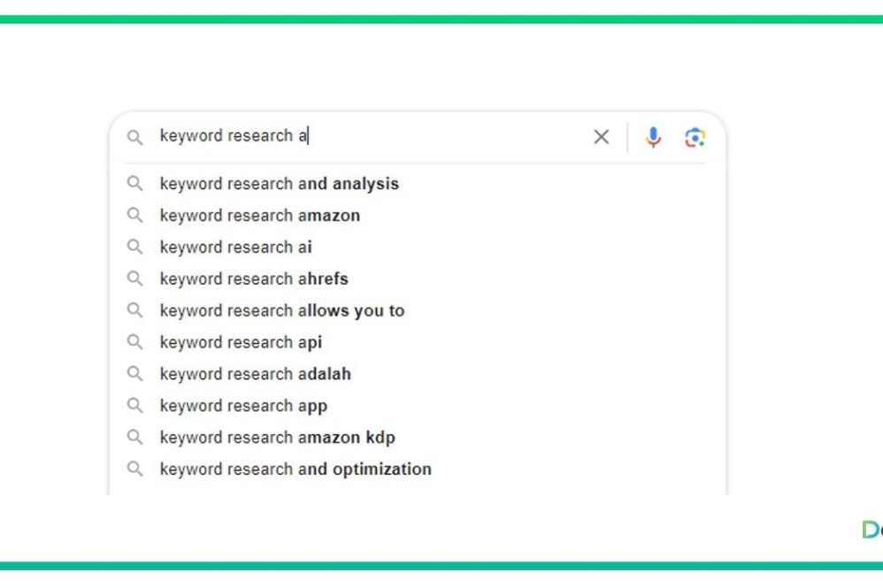Click magnifier icon beside "amazon kdp" suggestion

click(x=134, y=437)
